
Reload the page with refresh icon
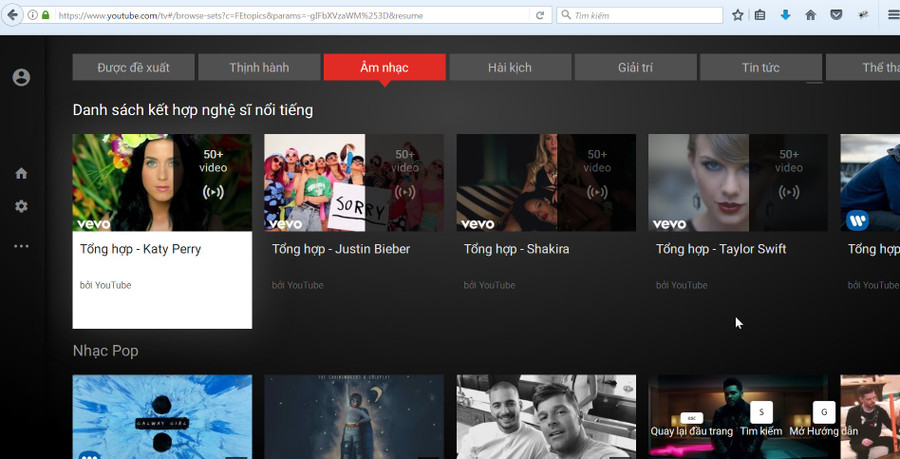click(x=540, y=15)
